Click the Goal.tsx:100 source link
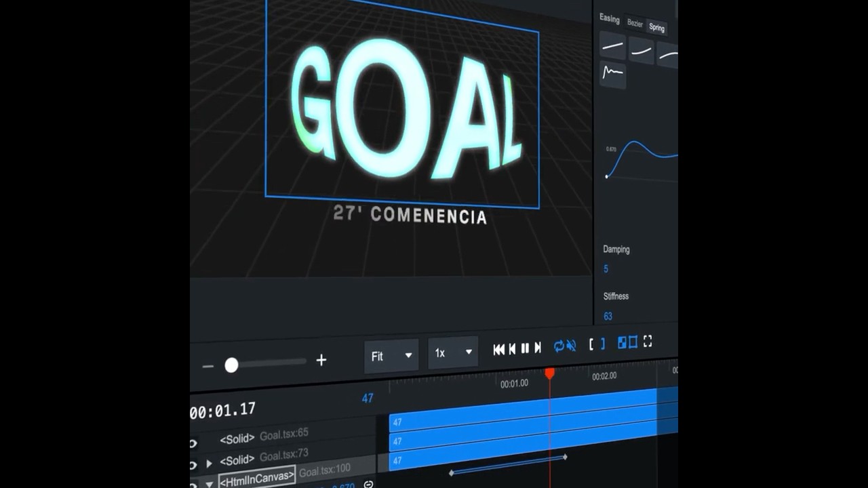The image size is (868, 488). tap(325, 470)
